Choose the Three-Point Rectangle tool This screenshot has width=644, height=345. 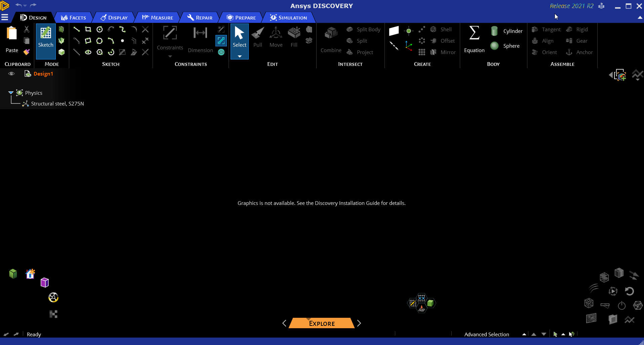click(x=88, y=41)
